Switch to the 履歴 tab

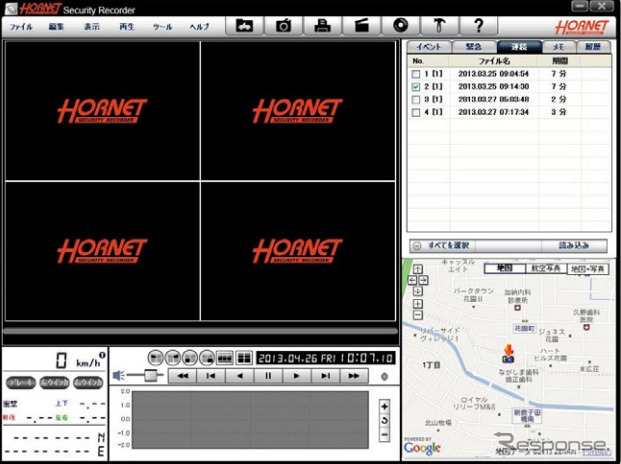pyautogui.click(x=593, y=47)
